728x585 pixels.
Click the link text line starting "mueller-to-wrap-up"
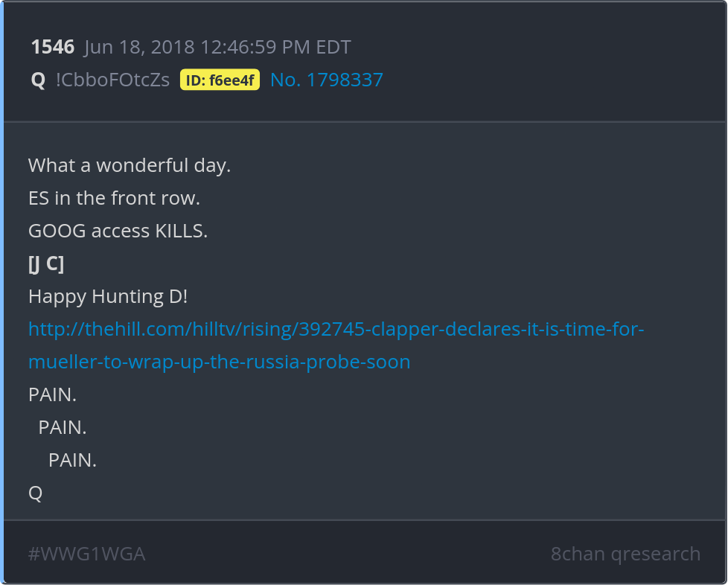click(219, 362)
